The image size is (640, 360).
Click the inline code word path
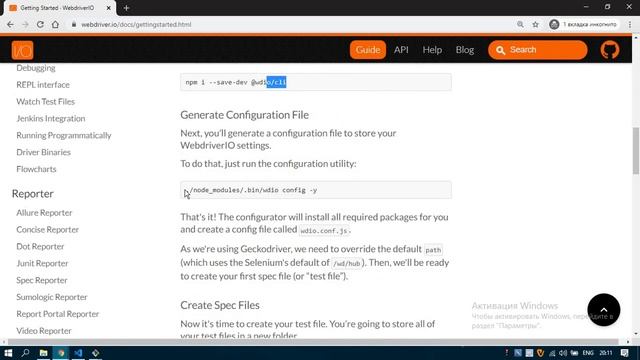click(x=433, y=250)
